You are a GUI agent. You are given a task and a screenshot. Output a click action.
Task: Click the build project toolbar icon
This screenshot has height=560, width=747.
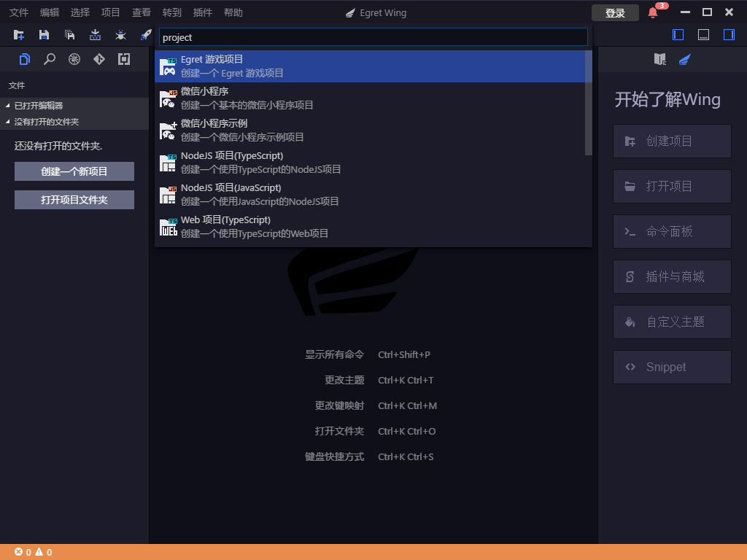coord(96,35)
